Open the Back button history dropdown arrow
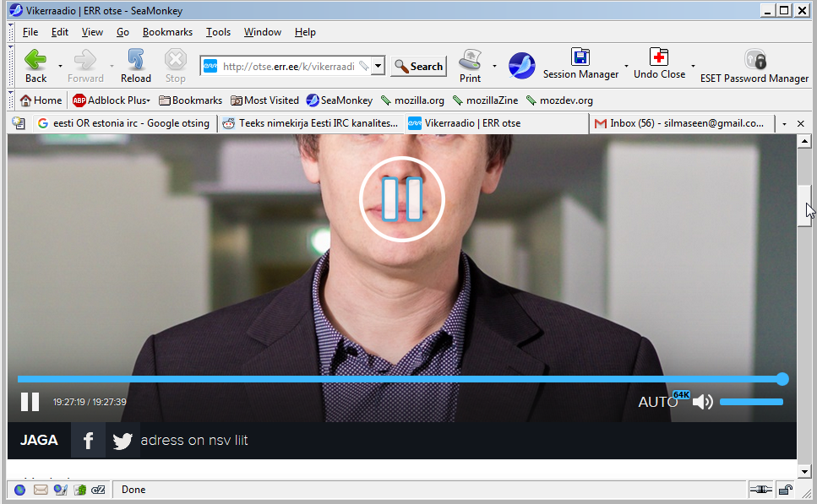The width and height of the screenshot is (817, 504). (x=60, y=66)
